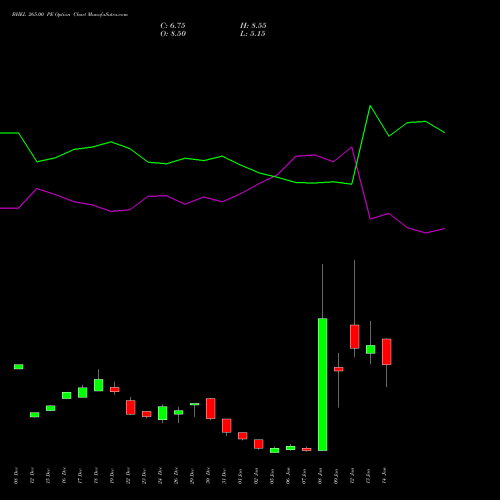Click the purple indicator line's highest peak
This screenshot has width=500, height=500.
tap(352, 147)
